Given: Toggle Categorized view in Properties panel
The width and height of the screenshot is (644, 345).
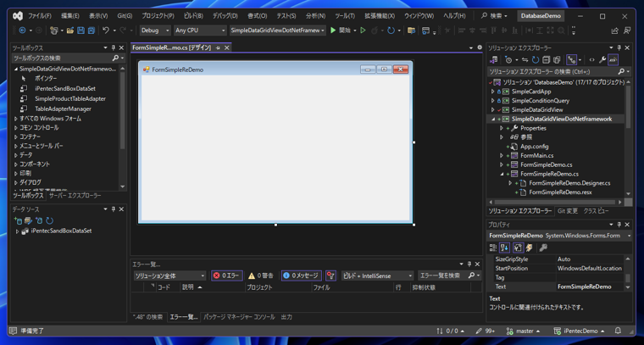Looking at the screenshot, I should tap(493, 248).
